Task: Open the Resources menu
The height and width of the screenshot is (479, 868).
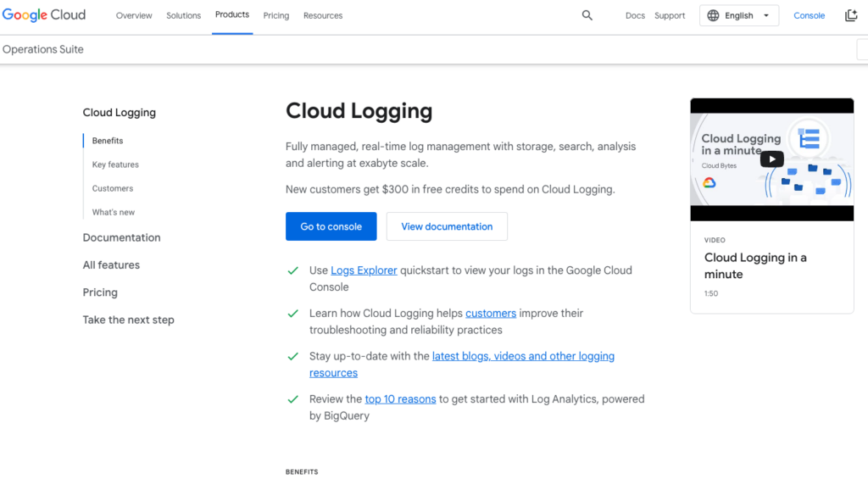Action: [x=323, y=15]
